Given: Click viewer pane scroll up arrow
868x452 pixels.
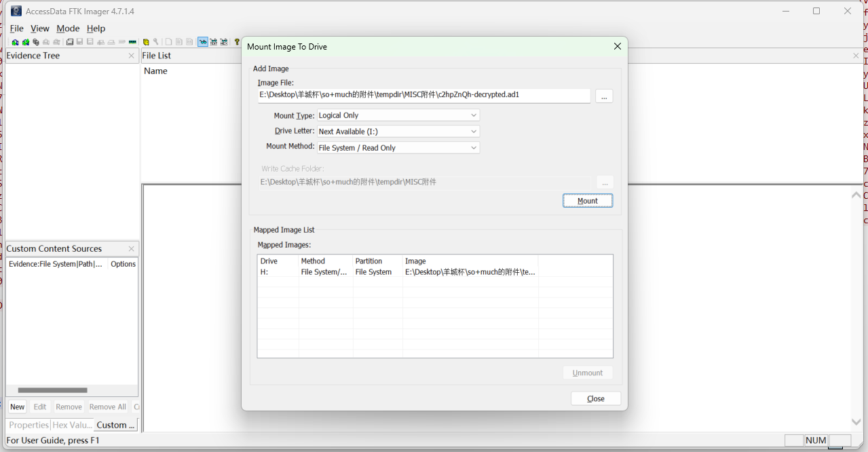Looking at the screenshot, I should tap(856, 195).
